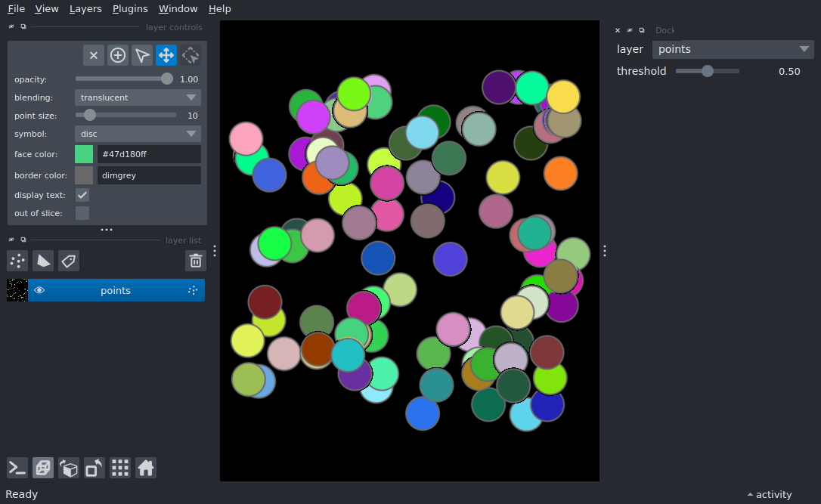Float the layer list panel

(x=23, y=240)
